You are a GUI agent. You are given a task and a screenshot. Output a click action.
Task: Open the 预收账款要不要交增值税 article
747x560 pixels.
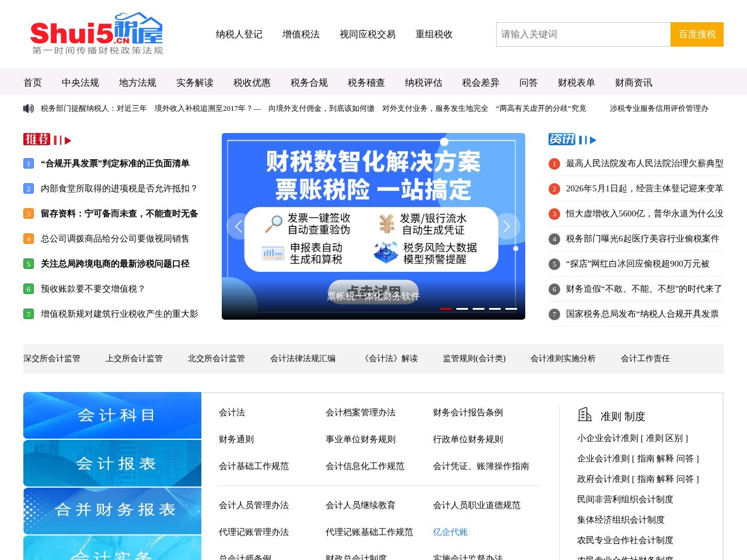93,289
